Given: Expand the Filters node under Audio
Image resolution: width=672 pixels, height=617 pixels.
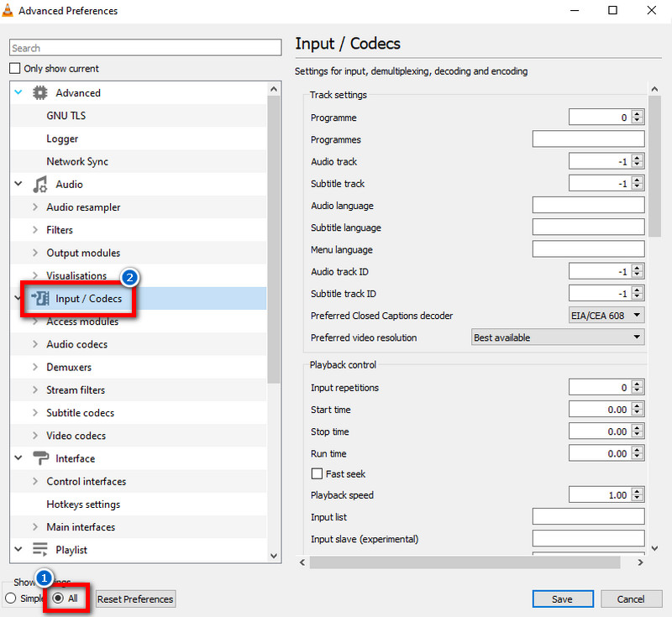Looking at the screenshot, I should coord(35,229).
